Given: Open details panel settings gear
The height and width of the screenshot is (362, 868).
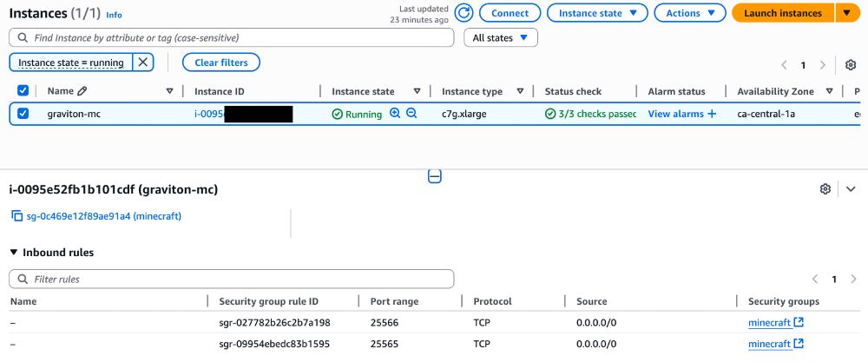Looking at the screenshot, I should click(825, 188).
